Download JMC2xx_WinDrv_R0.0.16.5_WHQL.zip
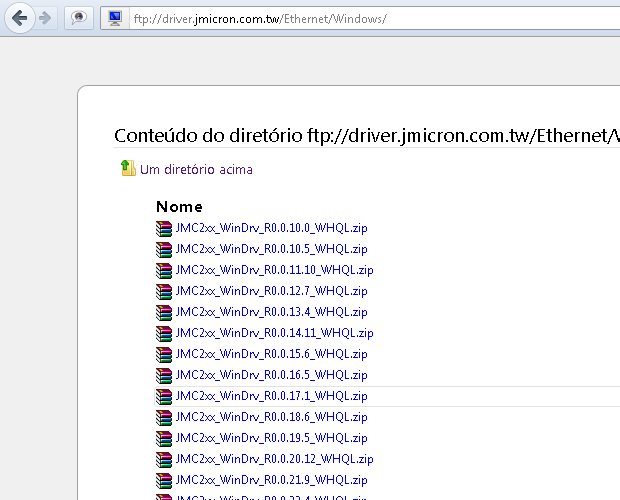The image size is (620, 500). click(271, 375)
